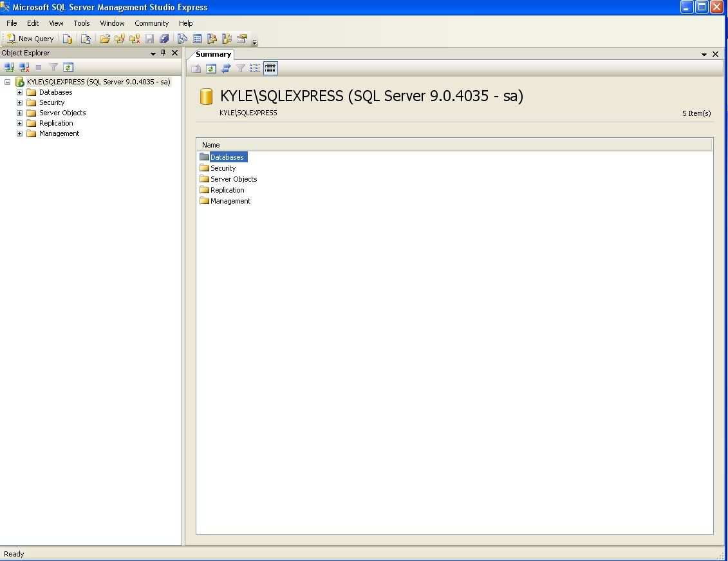Refresh the Object Explorer tree
The width and height of the screenshot is (728, 561).
click(x=68, y=67)
